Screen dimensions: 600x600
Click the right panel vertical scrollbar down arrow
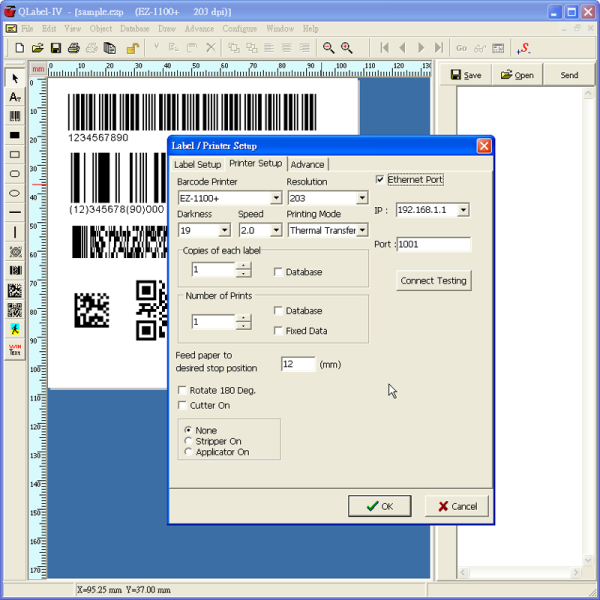tap(588, 561)
